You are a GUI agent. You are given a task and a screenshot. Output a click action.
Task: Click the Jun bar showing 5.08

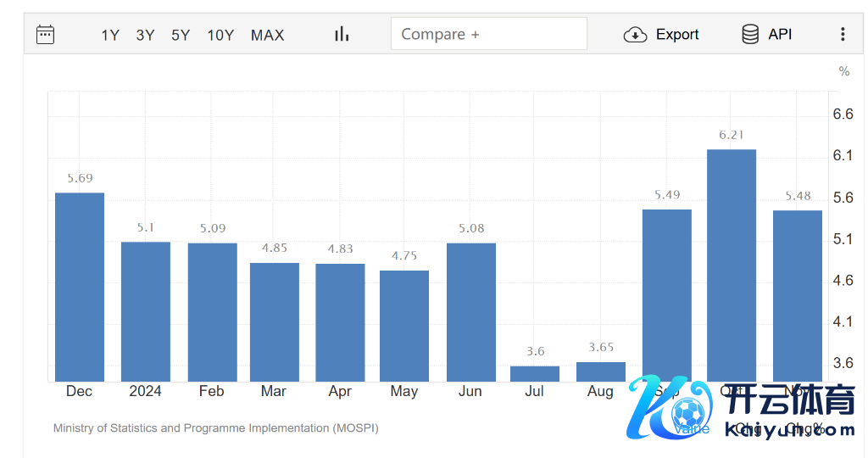[470, 312]
